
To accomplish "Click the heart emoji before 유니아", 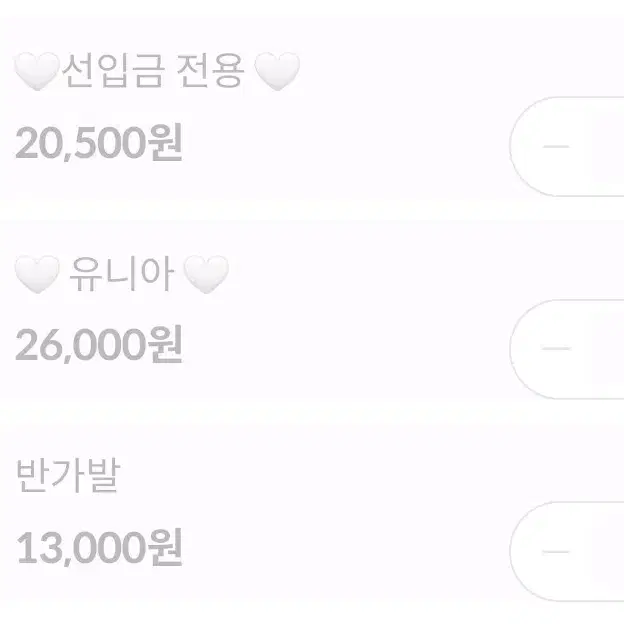I will point(37,274).
